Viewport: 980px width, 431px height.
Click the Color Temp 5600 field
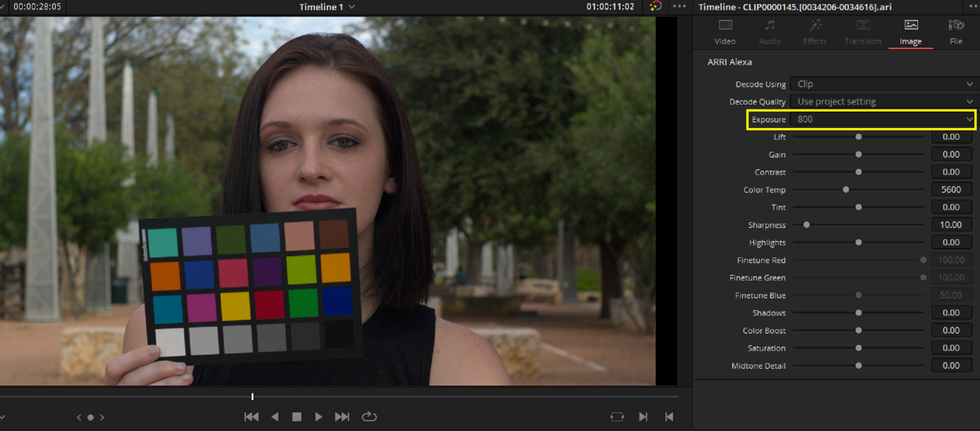(952, 190)
